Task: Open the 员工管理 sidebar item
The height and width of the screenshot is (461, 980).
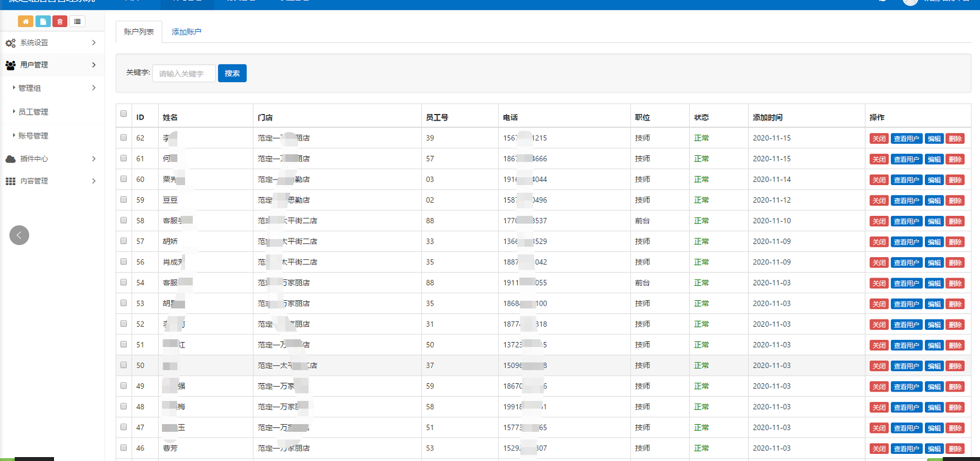Action: tap(33, 112)
